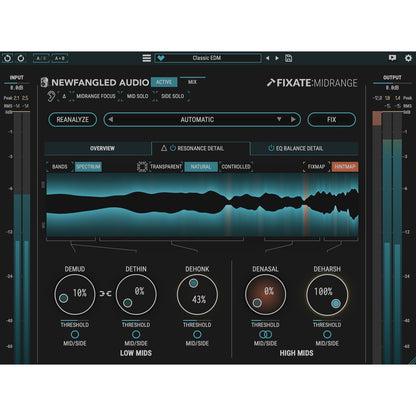Click the DEMUD knob puck
Screen dimensions: 416x416
click(64, 298)
